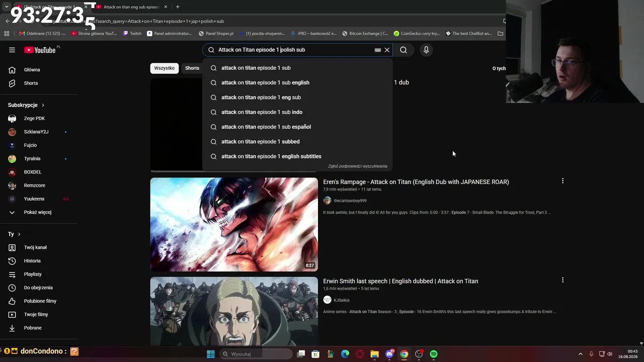Open the Panel Shoper.pl bookmark
Viewport: 644px width, 362px height.
(216, 34)
